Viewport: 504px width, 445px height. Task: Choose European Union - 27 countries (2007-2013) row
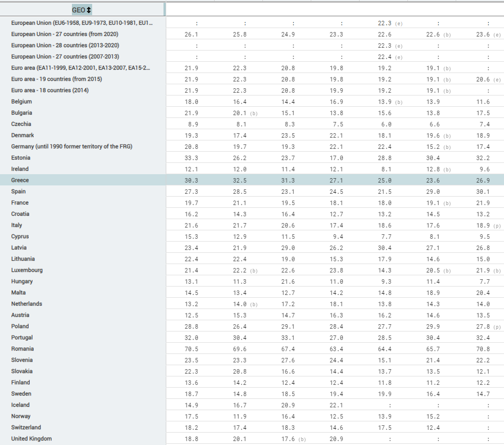[x=65, y=57]
